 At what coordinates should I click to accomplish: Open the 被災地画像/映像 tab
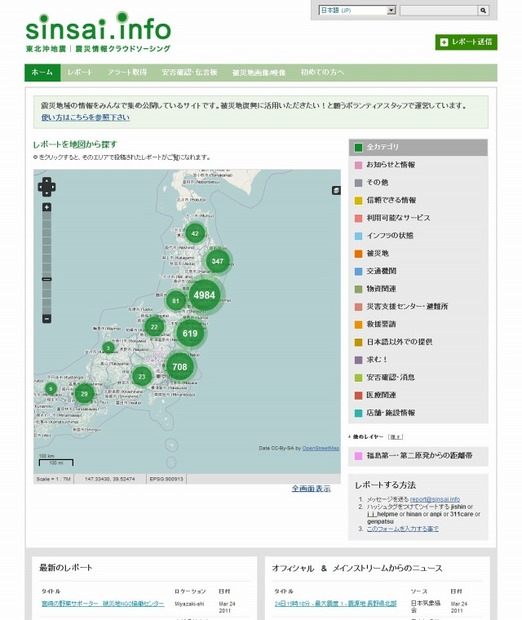point(259,72)
